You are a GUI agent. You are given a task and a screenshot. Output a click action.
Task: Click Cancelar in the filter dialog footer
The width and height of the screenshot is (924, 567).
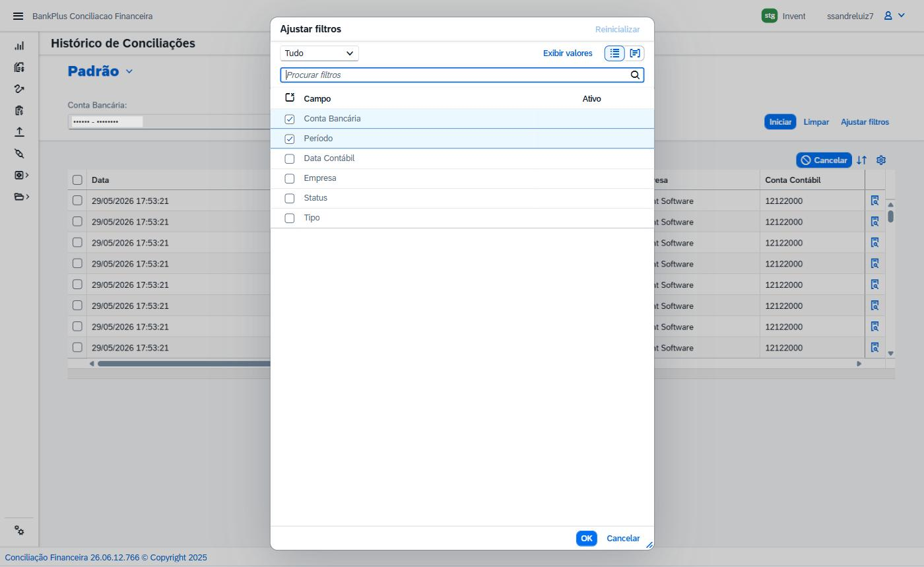[623, 539]
